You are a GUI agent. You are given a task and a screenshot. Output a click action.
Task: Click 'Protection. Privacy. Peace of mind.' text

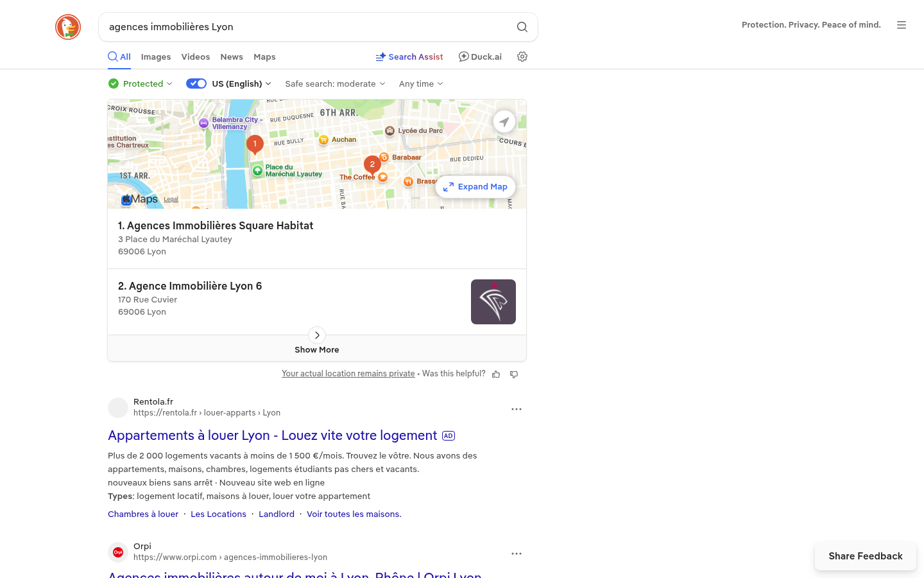click(x=811, y=25)
